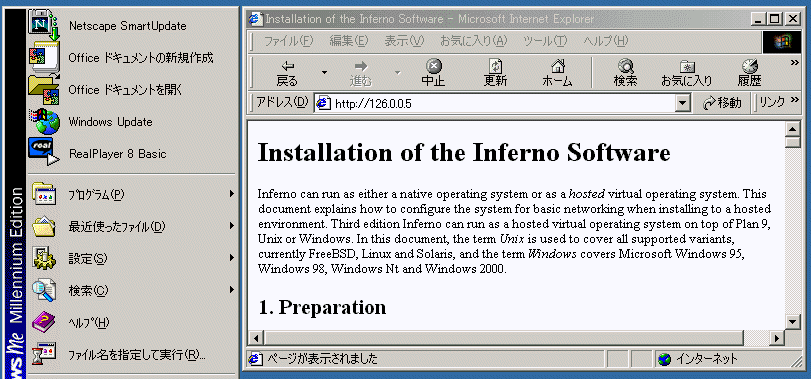The width and height of the screenshot is (811, 379).
Task: Click the アドレス(D) address bar label
Action: pos(282,102)
